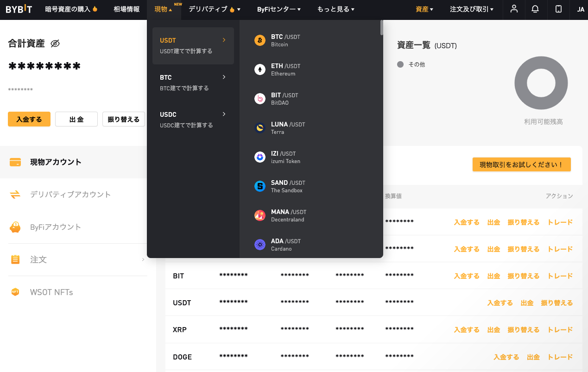Click the 振り替える transfer button under total assets
This screenshot has height=372, width=588.
click(124, 119)
